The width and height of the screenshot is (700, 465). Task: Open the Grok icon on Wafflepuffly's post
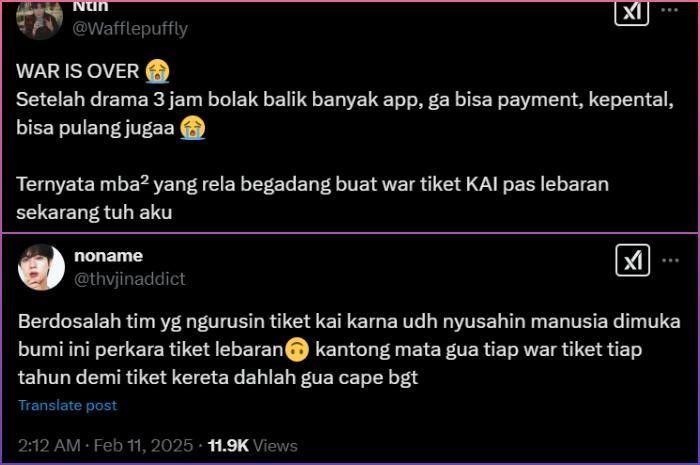pyautogui.click(x=631, y=12)
